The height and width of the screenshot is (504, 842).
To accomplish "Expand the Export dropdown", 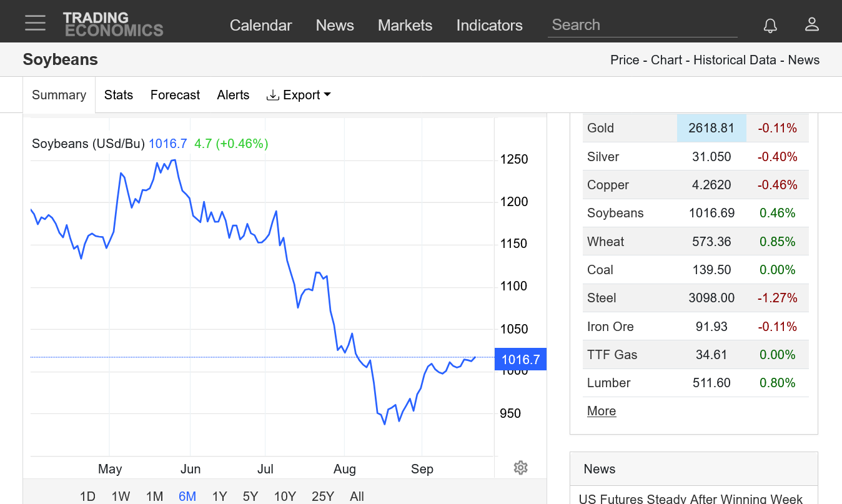I will 299,95.
